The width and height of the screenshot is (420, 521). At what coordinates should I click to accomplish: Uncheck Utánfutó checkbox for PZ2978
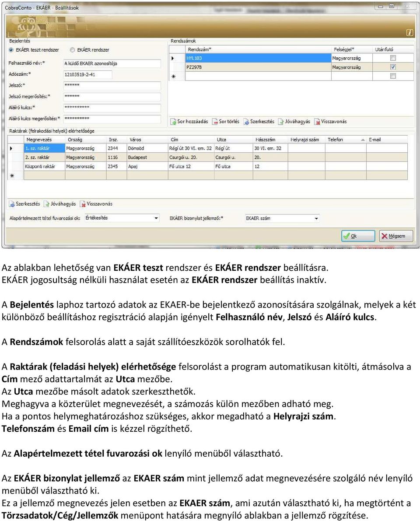(393, 67)
